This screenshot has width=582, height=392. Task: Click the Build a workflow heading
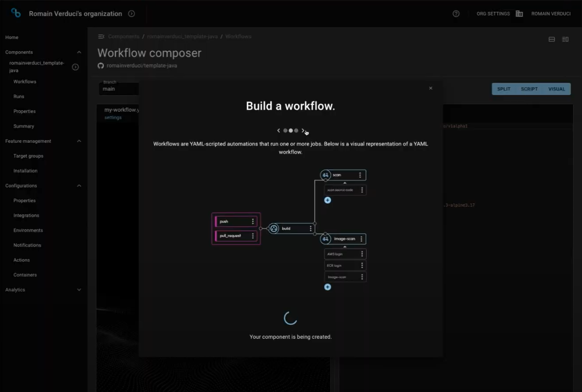(x=291, y=106)
